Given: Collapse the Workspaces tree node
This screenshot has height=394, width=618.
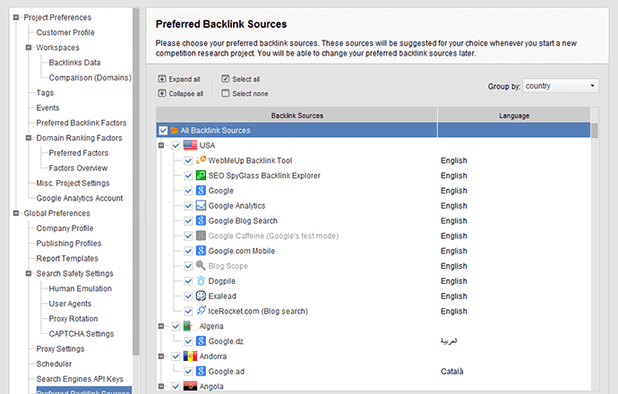Looking at the screenshot, I should click(28, 48).
